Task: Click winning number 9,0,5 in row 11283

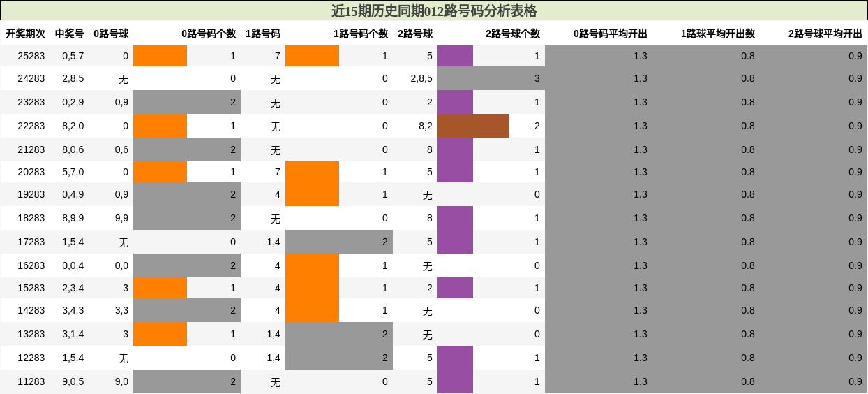Action: (73, 381)
